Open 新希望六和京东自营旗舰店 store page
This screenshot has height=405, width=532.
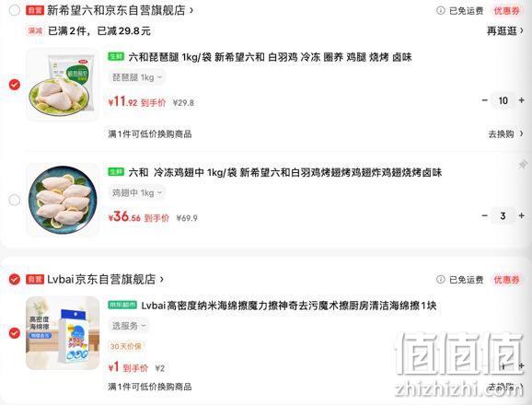pyautogui.click(x=120, y=10)
